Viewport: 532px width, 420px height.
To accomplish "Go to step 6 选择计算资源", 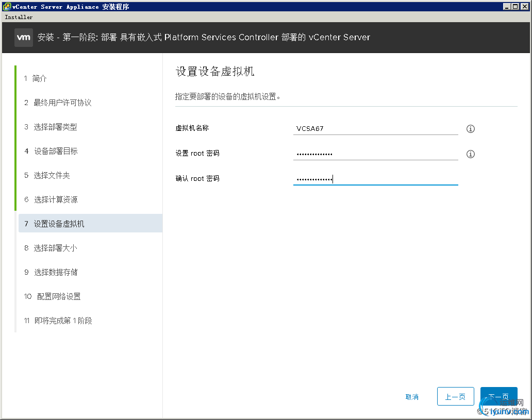I will 51,199.
